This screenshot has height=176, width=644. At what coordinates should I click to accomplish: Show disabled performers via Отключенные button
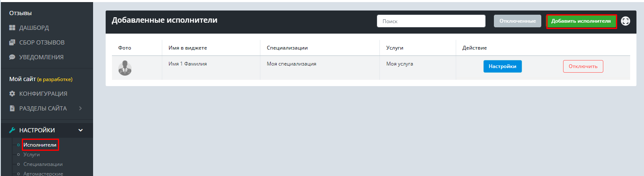tap(517, 21)
